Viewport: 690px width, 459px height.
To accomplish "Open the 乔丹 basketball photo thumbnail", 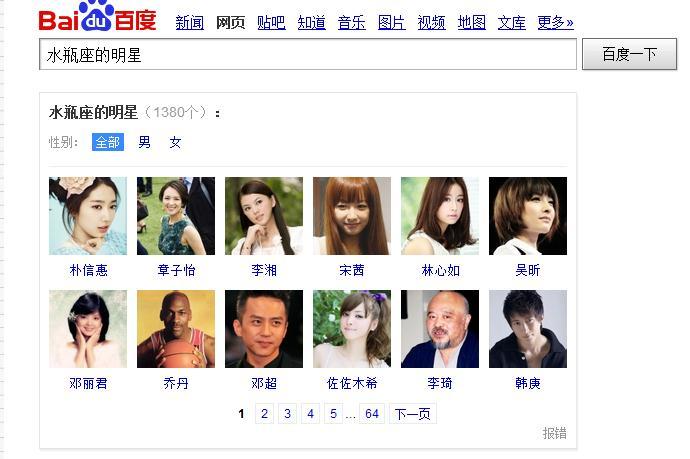I will (x=176, y=329).
